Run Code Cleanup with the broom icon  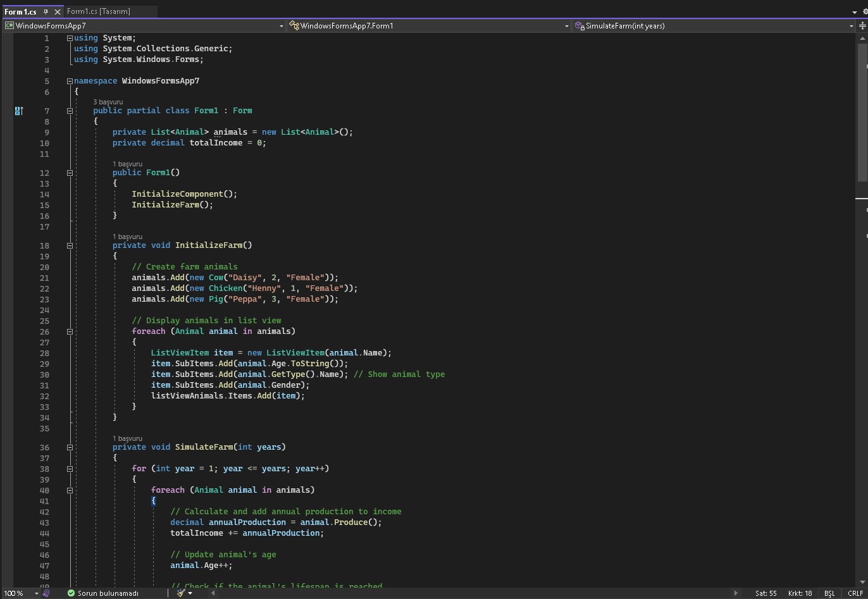(x=182, y=593)
